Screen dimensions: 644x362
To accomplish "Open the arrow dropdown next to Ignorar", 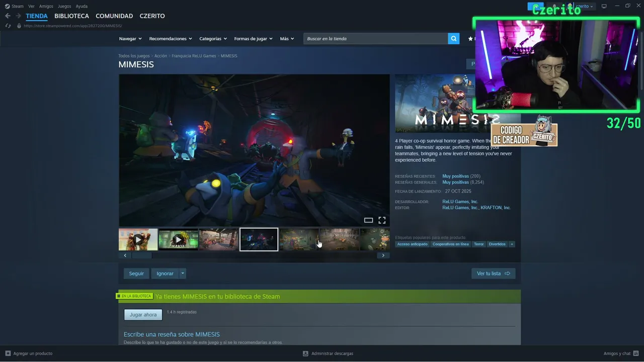I will pos(183,274).
